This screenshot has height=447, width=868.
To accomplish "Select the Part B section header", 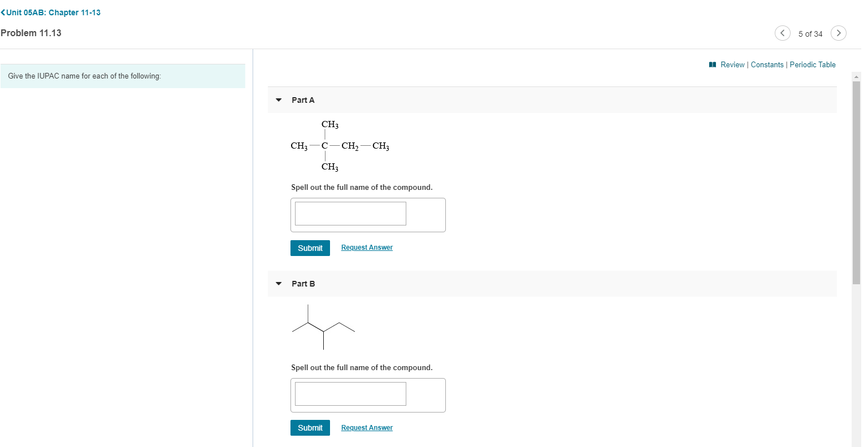I will point(303,284).
